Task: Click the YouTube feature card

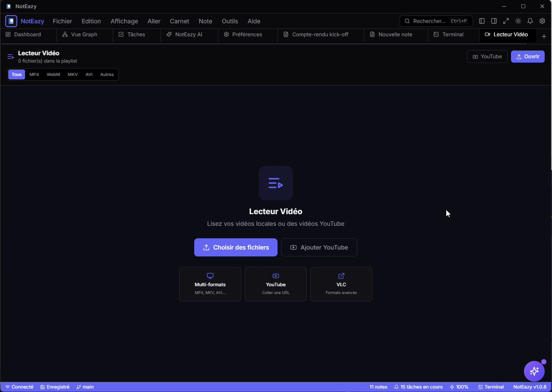Action: 276,284
